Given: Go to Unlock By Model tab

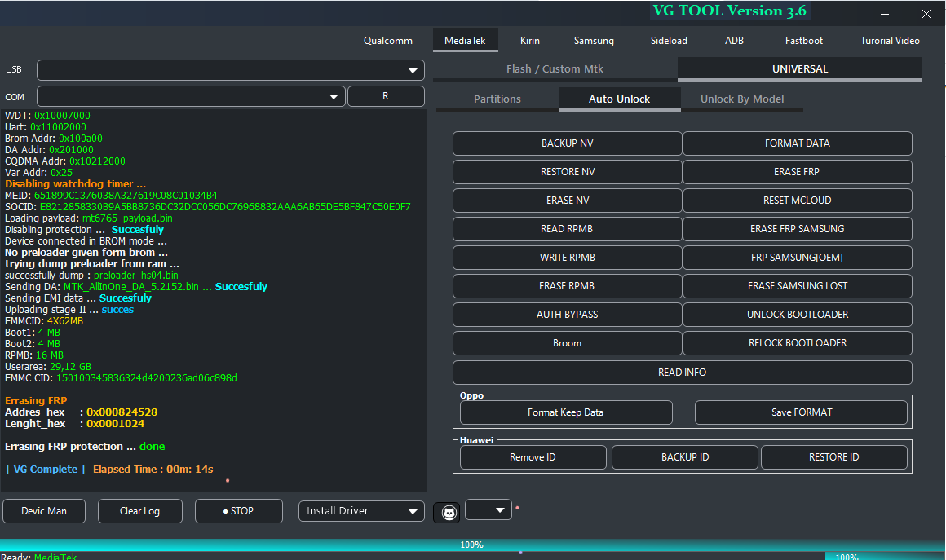Looking at the screenshot, I should click(741, 99).
